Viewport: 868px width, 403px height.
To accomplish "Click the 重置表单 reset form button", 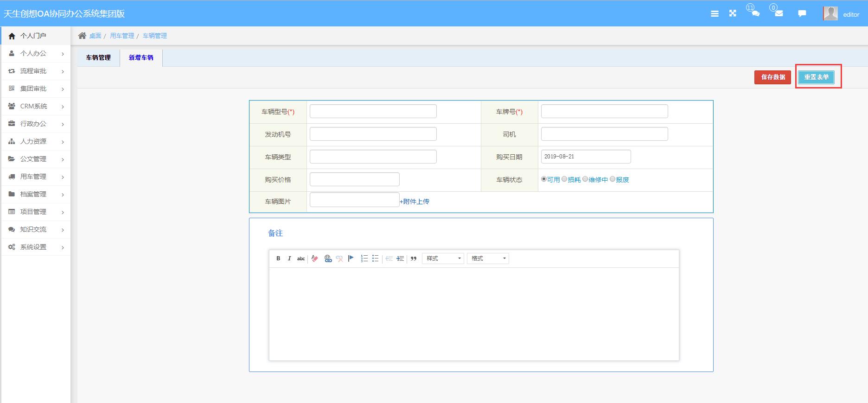I will tap(816, 77).
